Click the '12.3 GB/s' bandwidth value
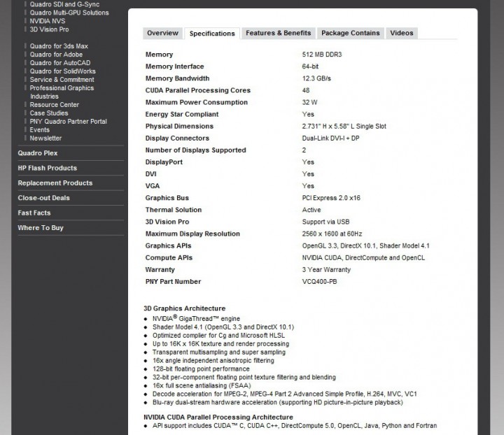 tap(316, 78)
